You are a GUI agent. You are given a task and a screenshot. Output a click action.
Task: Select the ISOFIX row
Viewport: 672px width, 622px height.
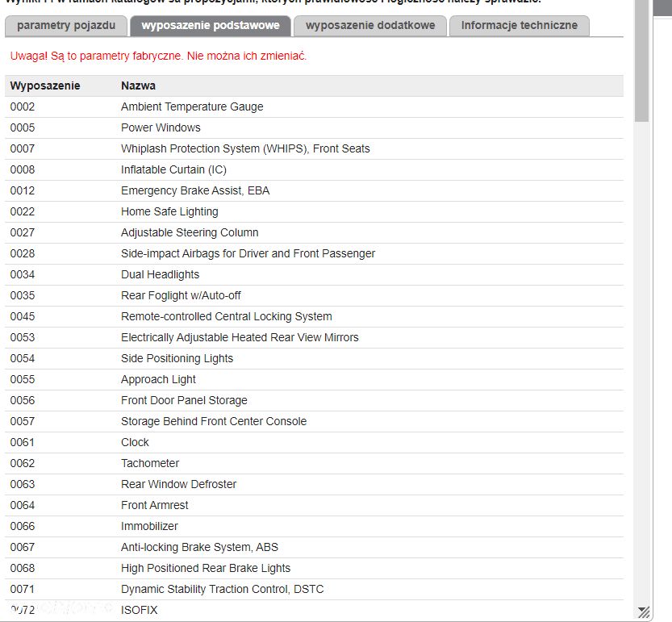tap(314, 611)
